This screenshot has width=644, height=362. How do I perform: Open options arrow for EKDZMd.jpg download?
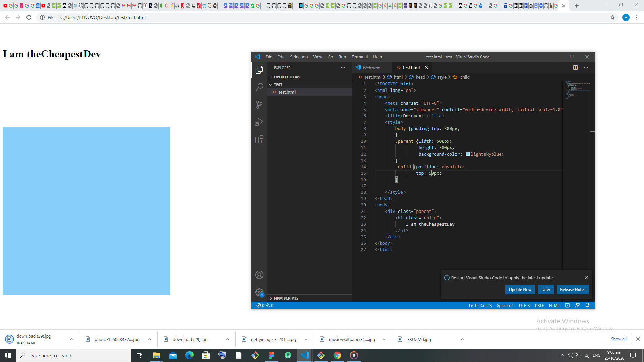462,339
